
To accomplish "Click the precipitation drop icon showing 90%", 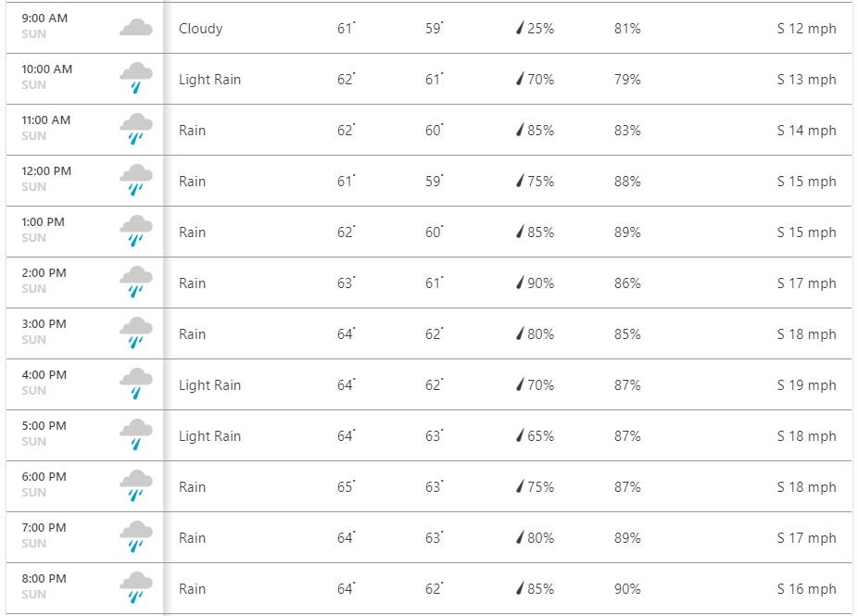I will [520, 283].
